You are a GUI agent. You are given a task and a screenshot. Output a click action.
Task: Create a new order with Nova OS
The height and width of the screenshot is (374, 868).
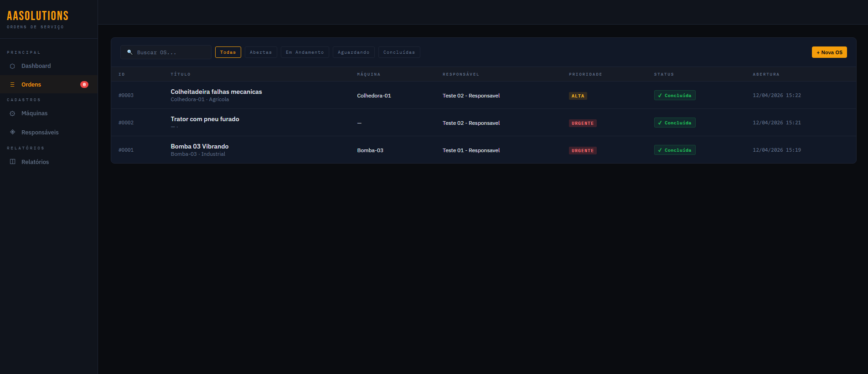829,52
